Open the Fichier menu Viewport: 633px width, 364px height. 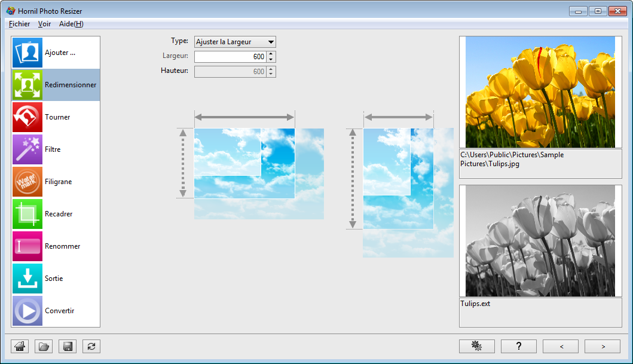pyautogui.click(x=19, y=23)
